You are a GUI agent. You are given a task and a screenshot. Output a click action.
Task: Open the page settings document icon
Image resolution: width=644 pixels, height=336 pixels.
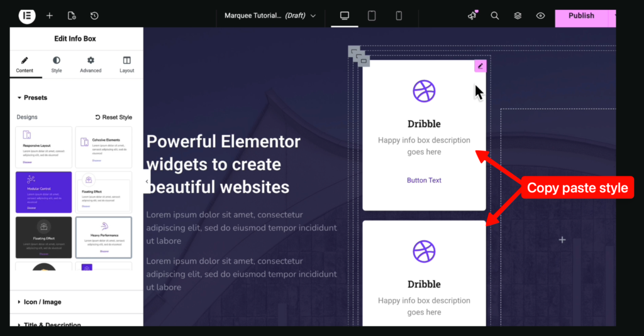(72, 16)
